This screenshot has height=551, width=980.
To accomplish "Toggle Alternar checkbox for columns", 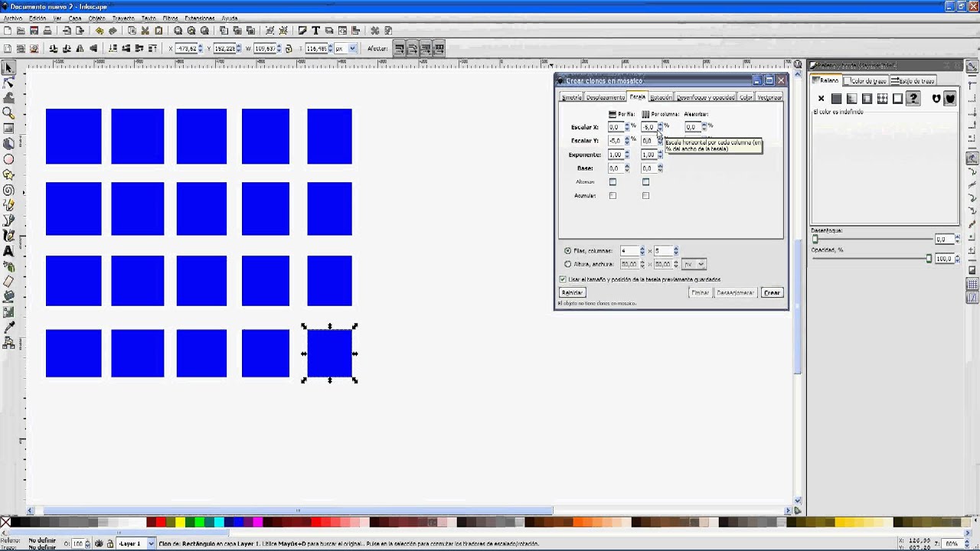I will [645, 182].
